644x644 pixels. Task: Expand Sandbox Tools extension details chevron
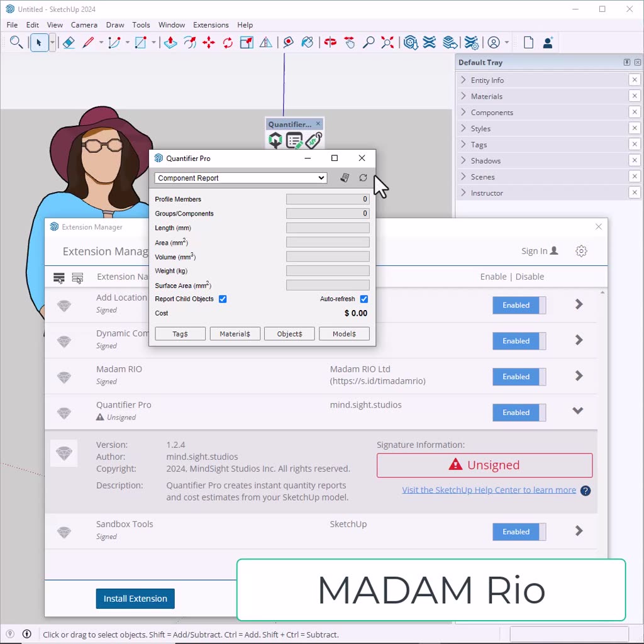click(579, 531)
